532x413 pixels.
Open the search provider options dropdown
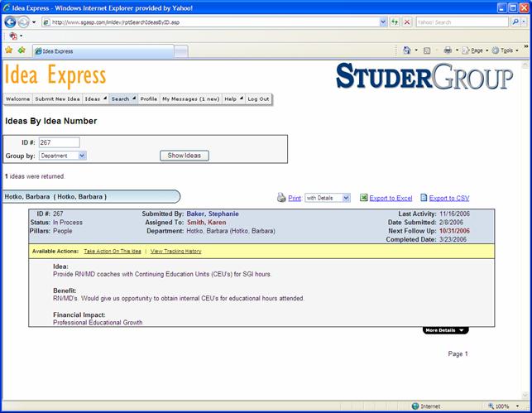(x=524, y=22)
